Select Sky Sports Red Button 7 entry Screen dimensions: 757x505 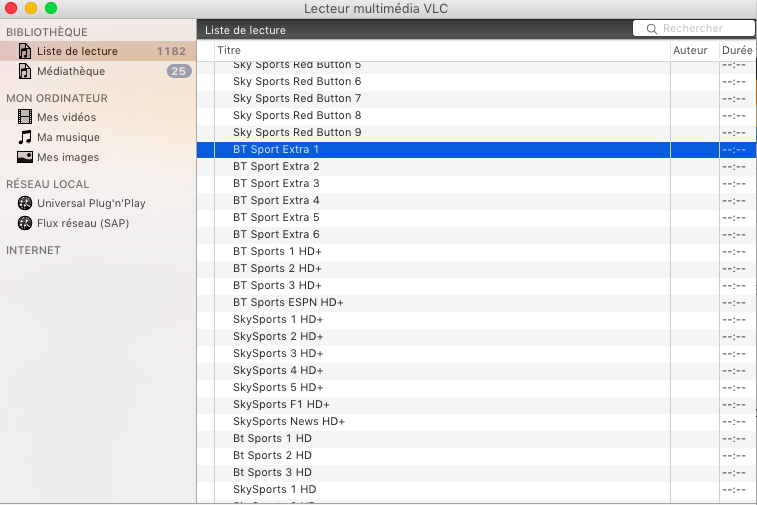click(x=297, y=98)
